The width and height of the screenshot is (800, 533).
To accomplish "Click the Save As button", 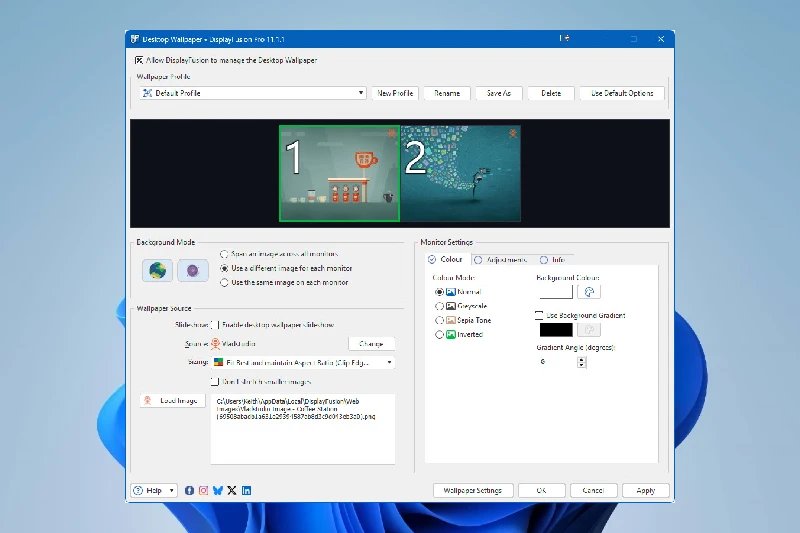I will coord(498,93).
